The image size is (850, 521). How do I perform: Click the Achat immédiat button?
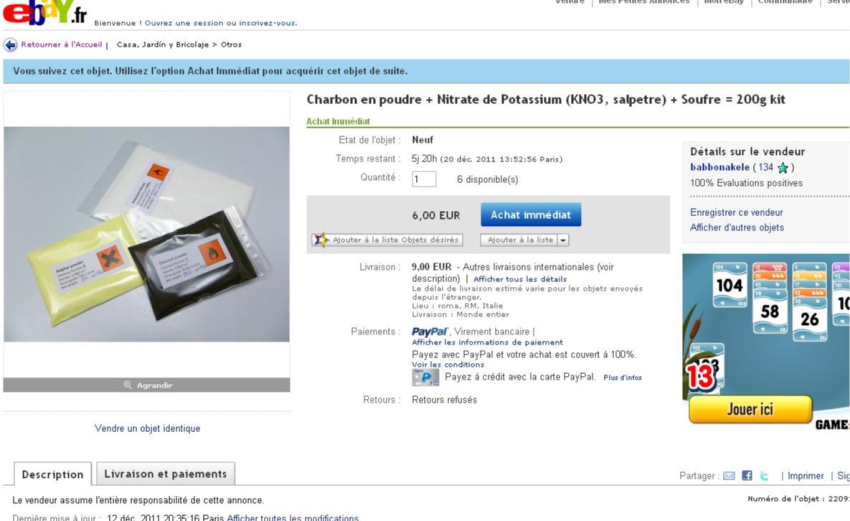tap(531, 215)
